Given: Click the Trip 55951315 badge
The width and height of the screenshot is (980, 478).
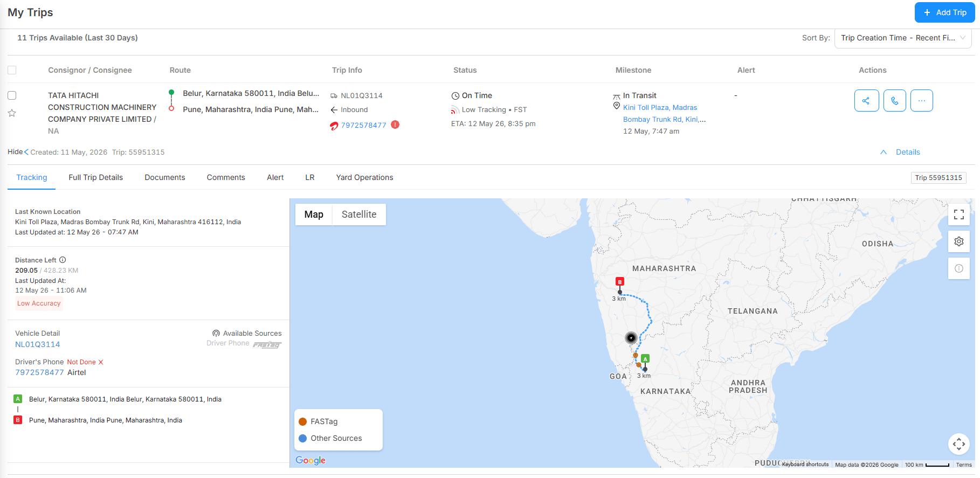Looking at the screenshot, I should point(938,178).
